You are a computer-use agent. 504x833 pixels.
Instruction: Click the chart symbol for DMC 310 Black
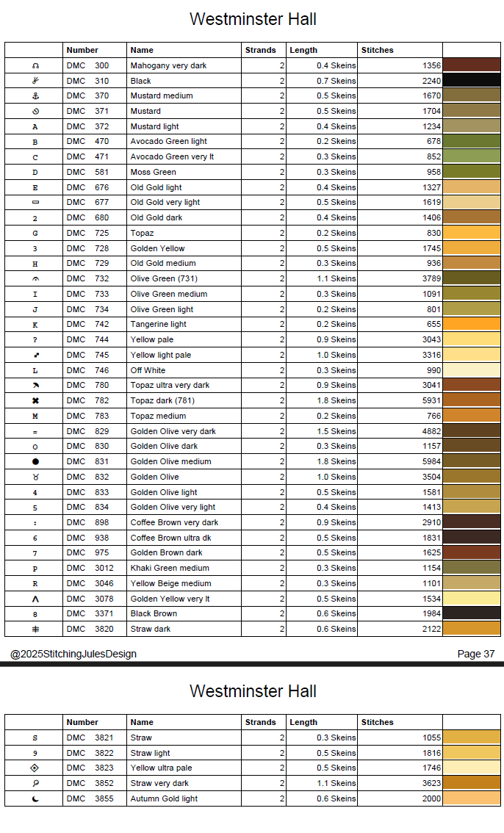35,81
